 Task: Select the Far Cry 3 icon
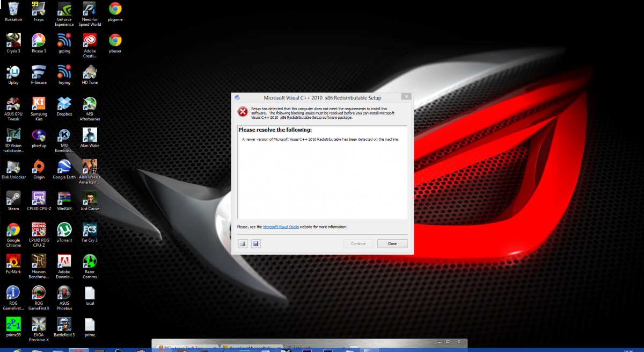tap(90, 233)
